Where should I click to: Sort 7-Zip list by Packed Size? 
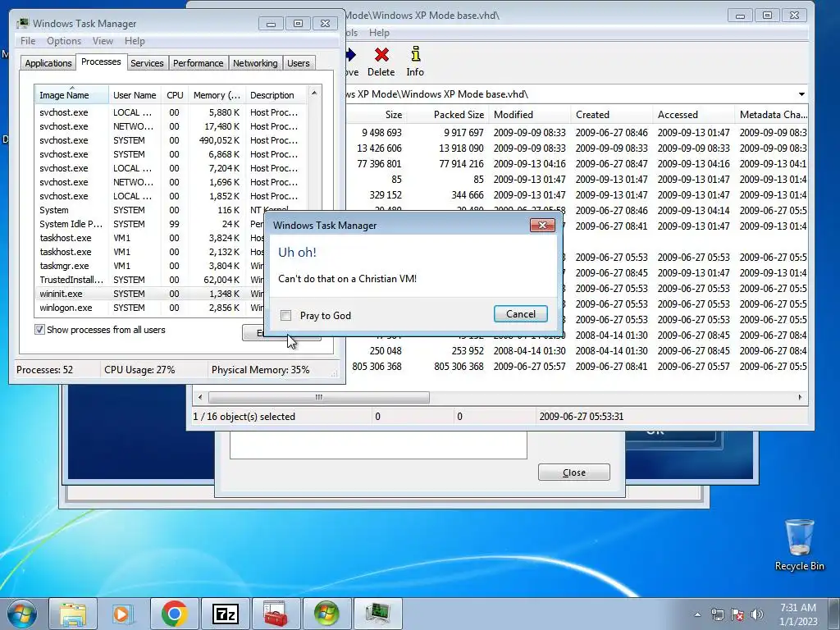[x=446, y=115]
